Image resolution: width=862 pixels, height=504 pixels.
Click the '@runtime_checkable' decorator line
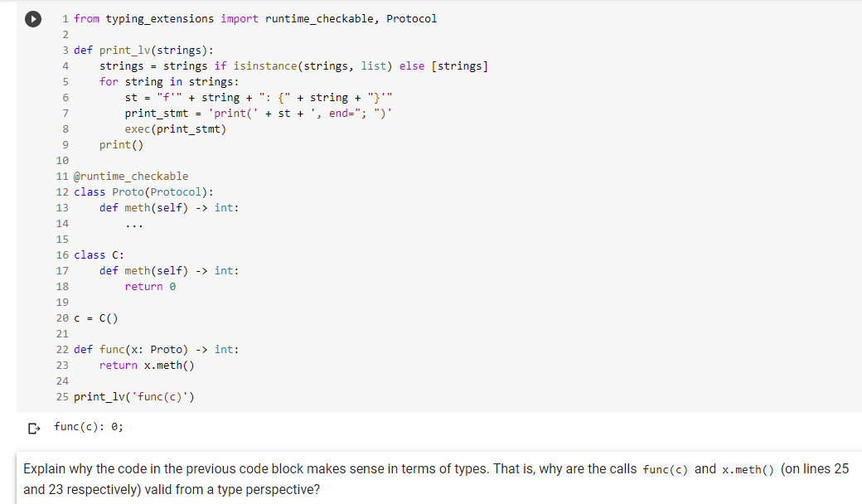pyautogui.click(x=131, y=176)
